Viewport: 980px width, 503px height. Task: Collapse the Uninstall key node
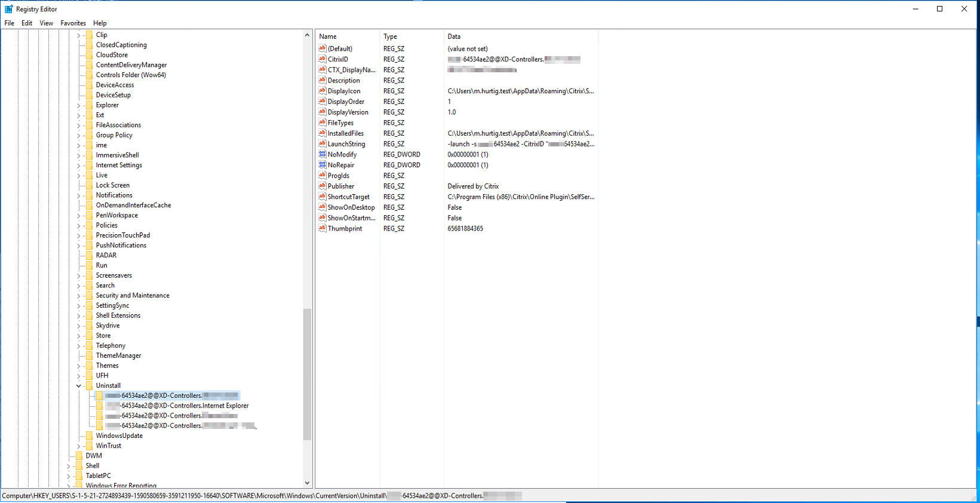point(78,386)
